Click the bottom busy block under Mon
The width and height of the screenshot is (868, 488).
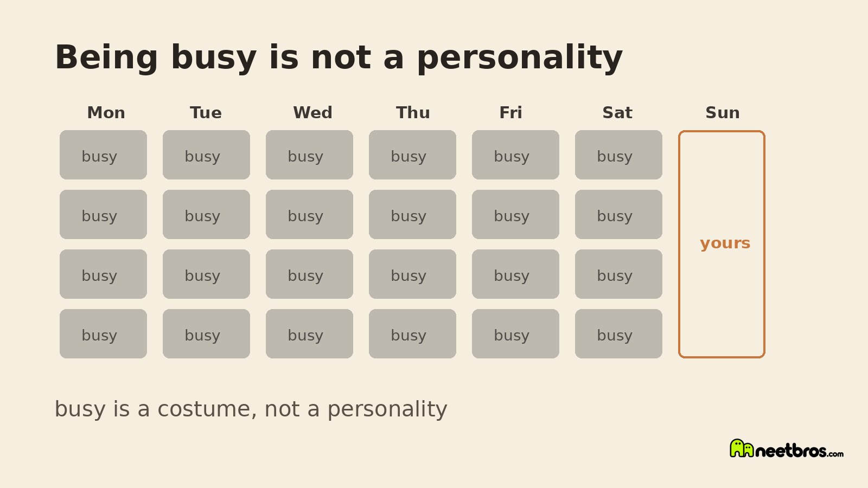[103, 333]
